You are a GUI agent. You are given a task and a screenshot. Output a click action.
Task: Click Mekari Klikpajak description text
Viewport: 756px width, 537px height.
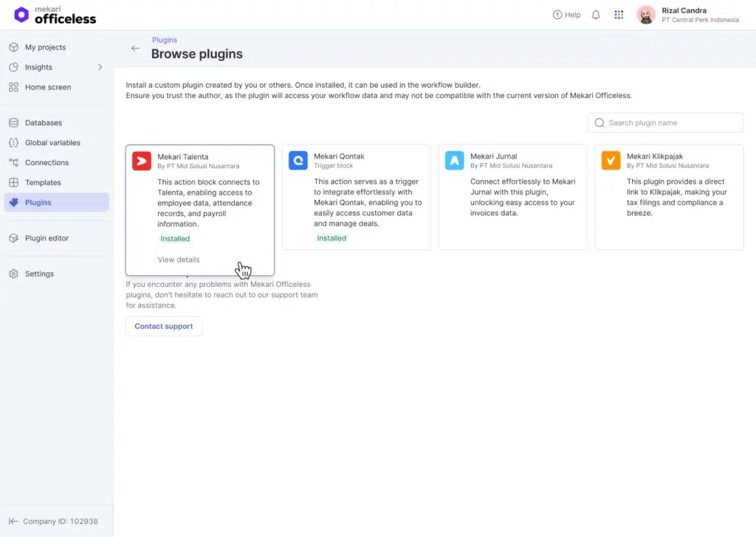pos(676,197)
